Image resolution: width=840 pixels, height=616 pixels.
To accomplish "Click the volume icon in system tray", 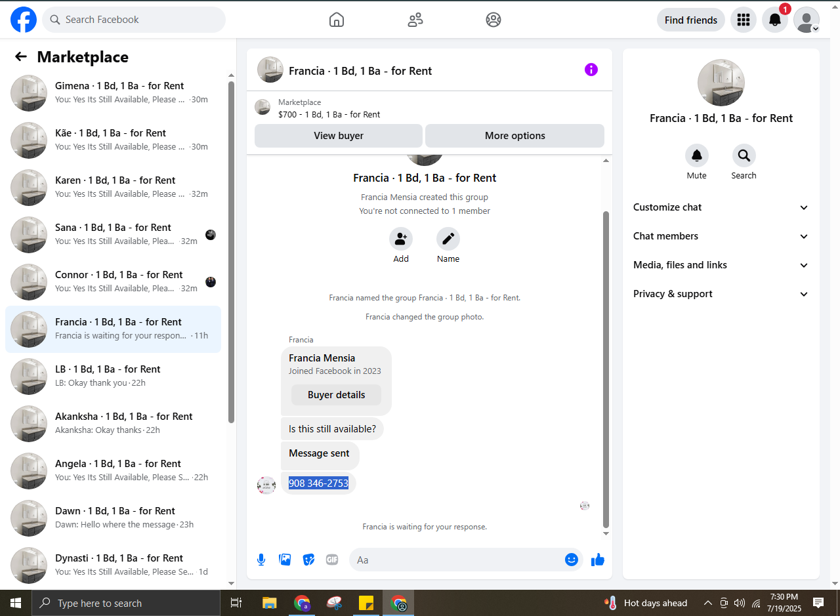I will (x=740, y=603).
